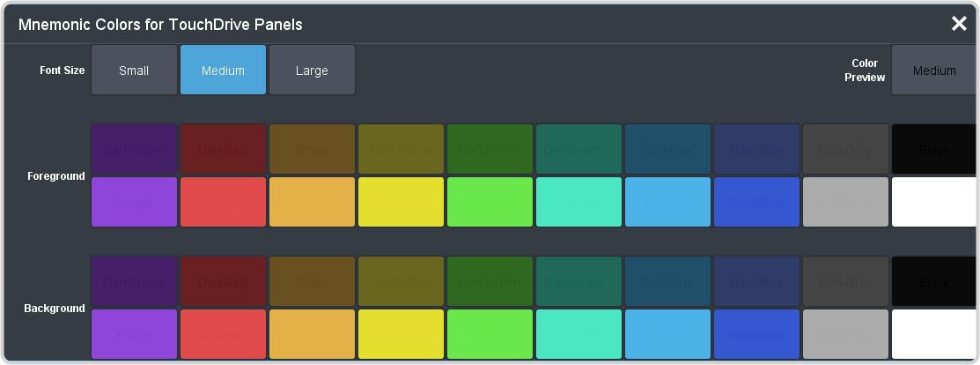Set Background to bright yellow
Viewport: 980px width, 365px height.
[402, 334]
